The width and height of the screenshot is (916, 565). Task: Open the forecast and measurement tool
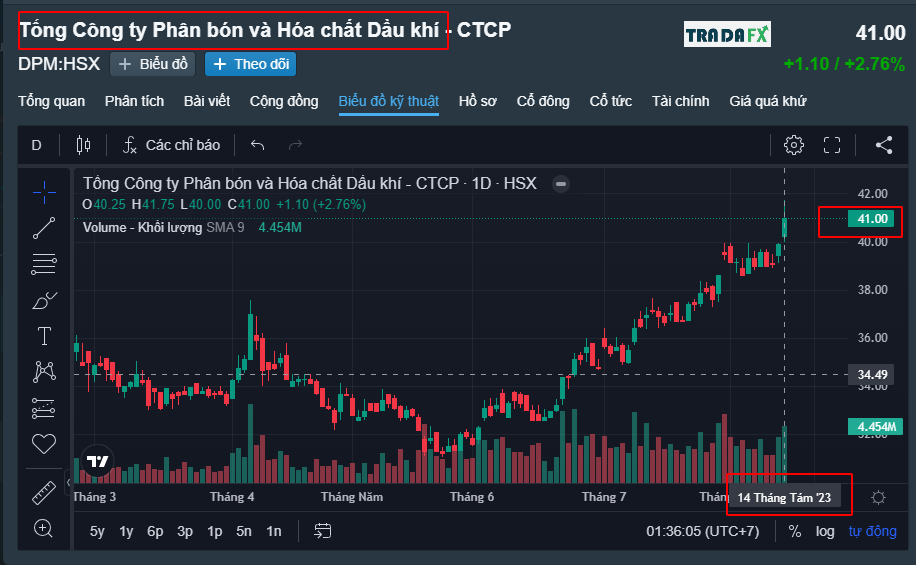point(44,408)
